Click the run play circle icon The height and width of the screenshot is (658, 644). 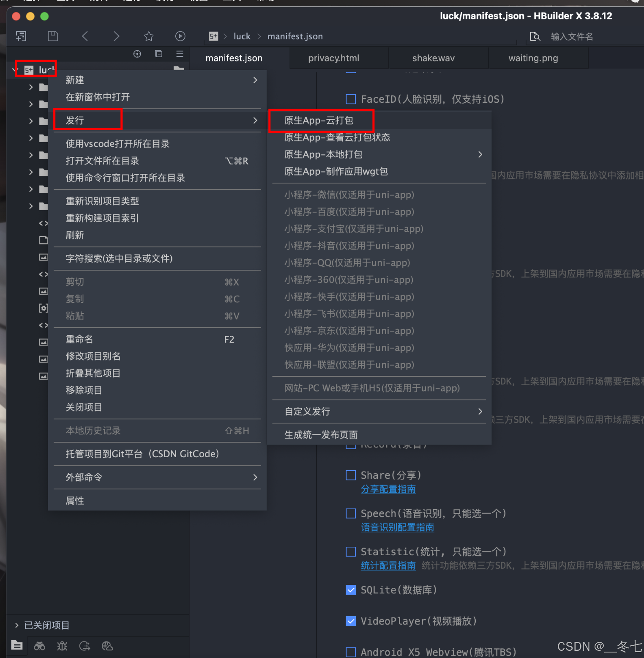[x=180, y=36]
